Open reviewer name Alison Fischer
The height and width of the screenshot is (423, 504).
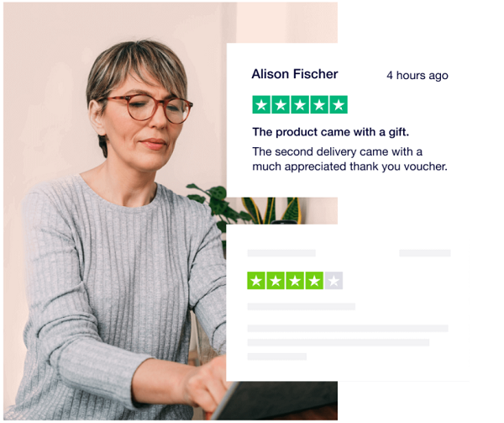(x=295, y=74)
